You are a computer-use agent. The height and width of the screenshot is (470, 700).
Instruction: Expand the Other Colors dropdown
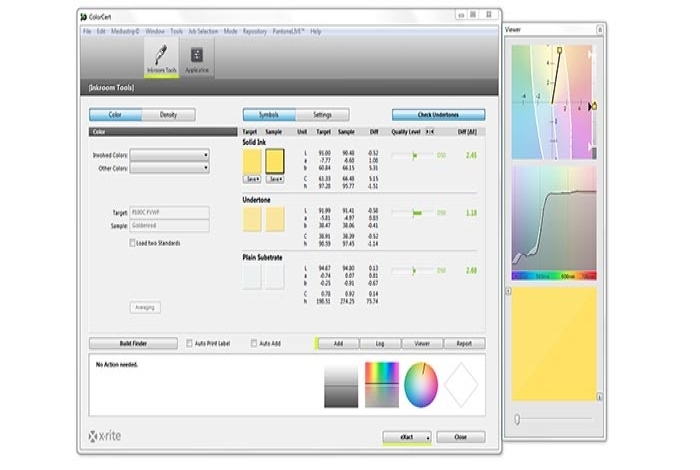click(170, 168)
